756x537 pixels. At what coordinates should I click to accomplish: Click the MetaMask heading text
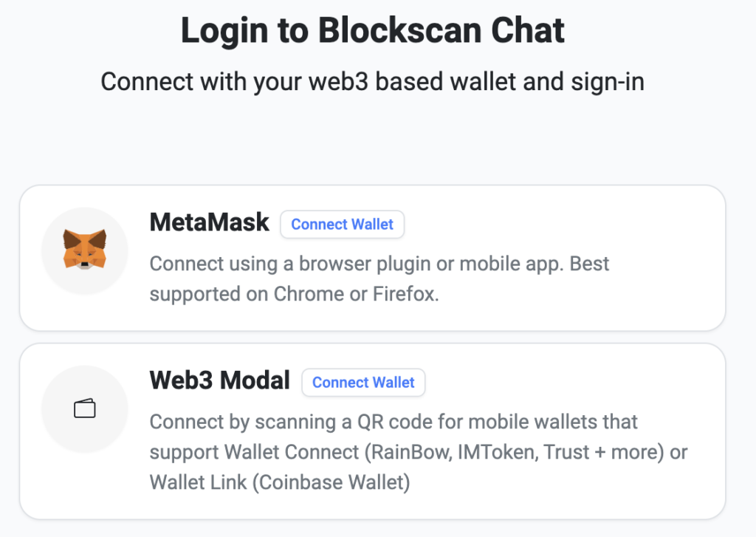(x=209, y=222)
